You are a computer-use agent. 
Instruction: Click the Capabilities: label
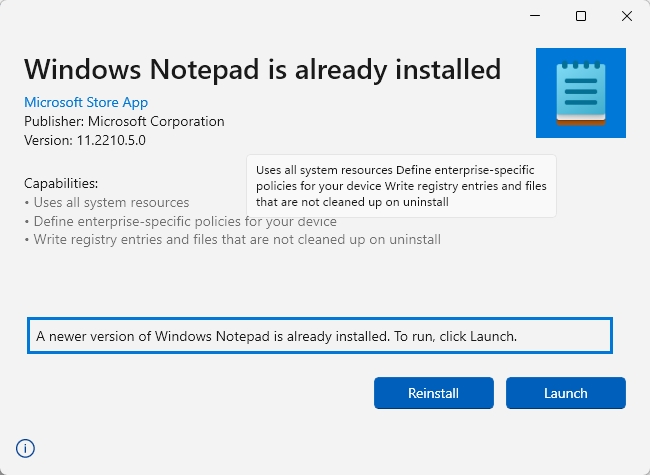(61, 183)
